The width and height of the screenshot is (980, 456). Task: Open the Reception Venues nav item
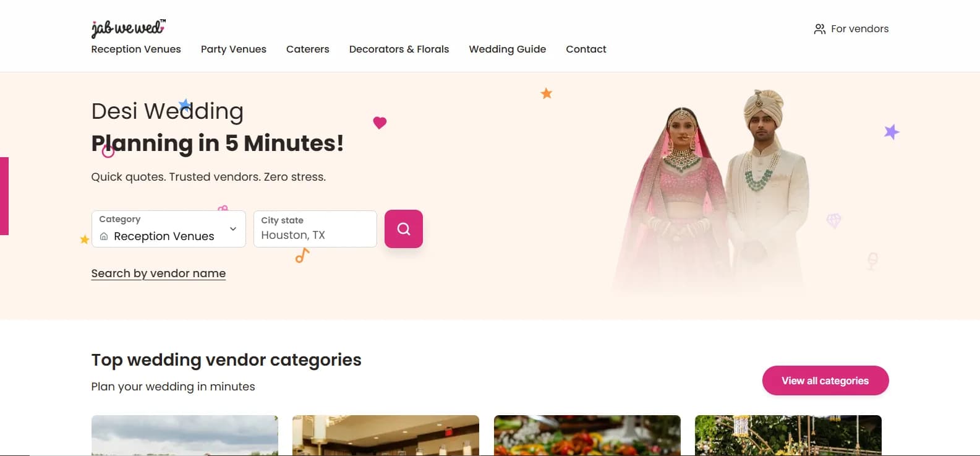click(136, 49)
